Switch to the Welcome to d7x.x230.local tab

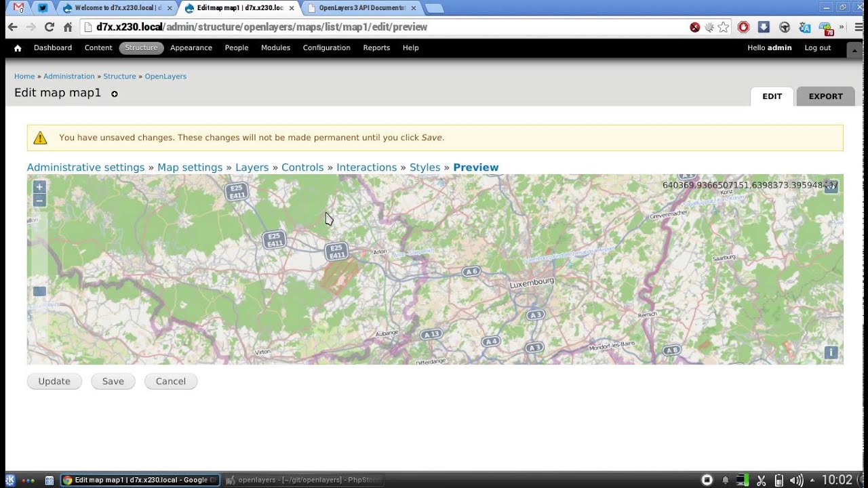117,8
